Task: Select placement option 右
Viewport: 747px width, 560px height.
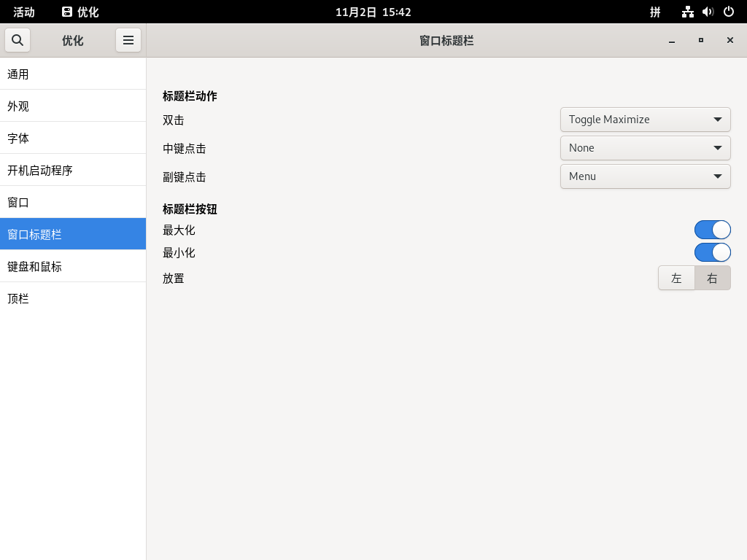Action: 712,278
